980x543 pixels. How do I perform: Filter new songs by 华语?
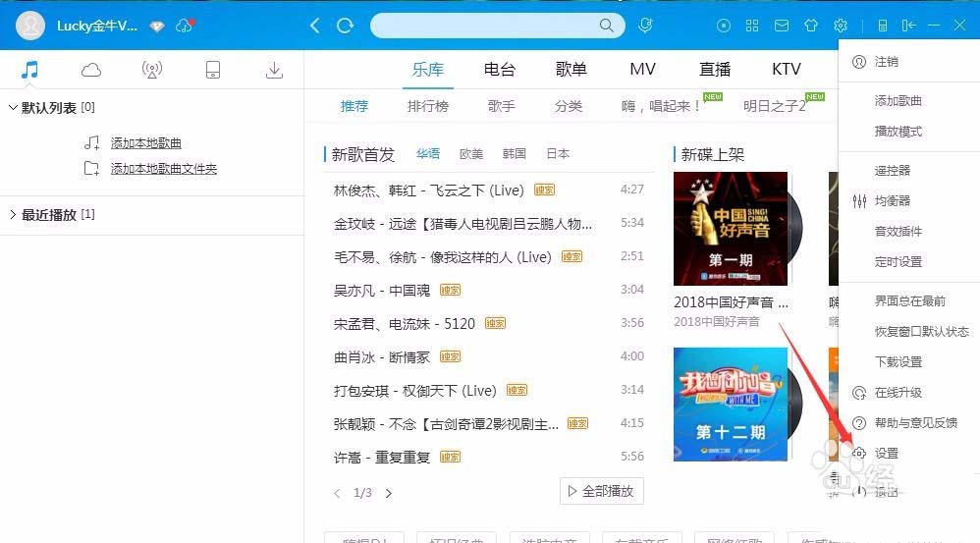point(428,154)
